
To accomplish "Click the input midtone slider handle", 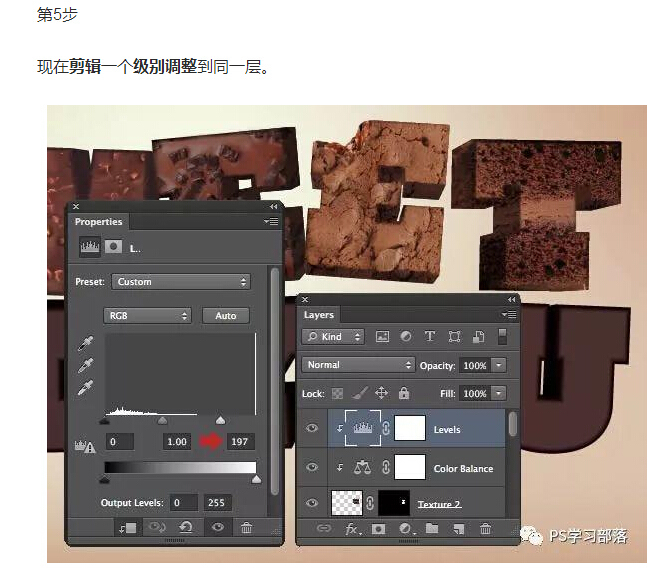I will coord(162,421).
